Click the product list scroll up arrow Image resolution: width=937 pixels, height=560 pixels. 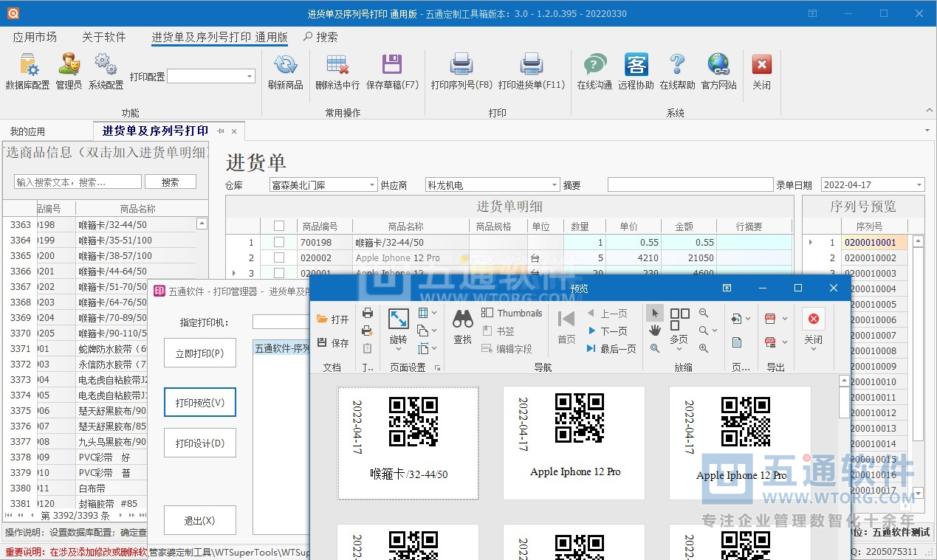point(202,224)
